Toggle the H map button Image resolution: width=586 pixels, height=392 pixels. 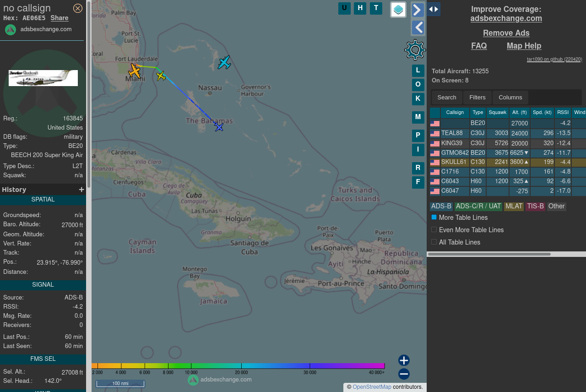pyautogui.click(x=360, y=8)
